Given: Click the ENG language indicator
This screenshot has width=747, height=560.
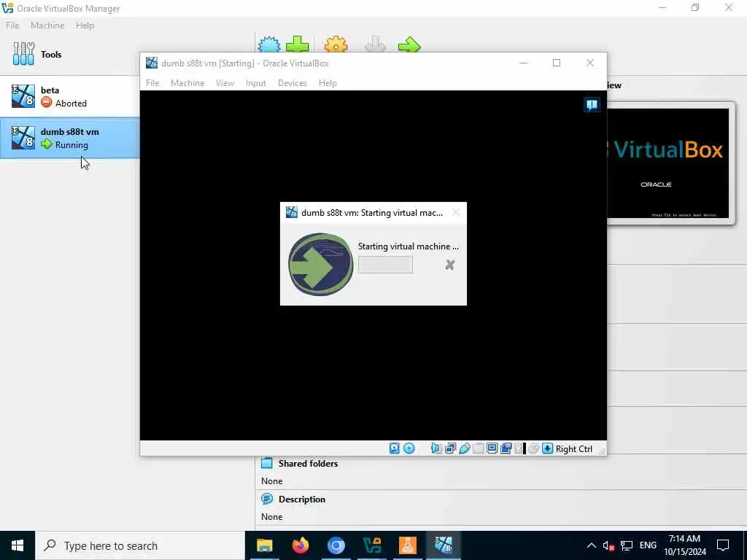Looking at the screenshot, I should coord(648,545).
